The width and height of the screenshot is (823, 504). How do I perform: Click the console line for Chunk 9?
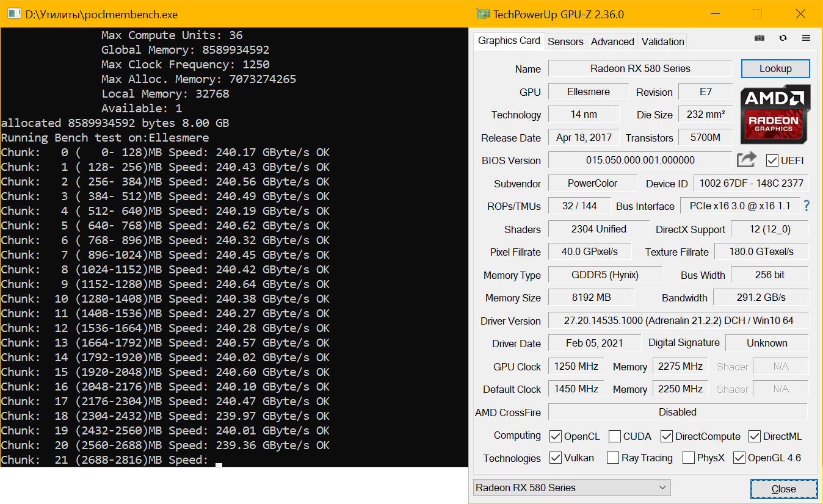point(165,284)
